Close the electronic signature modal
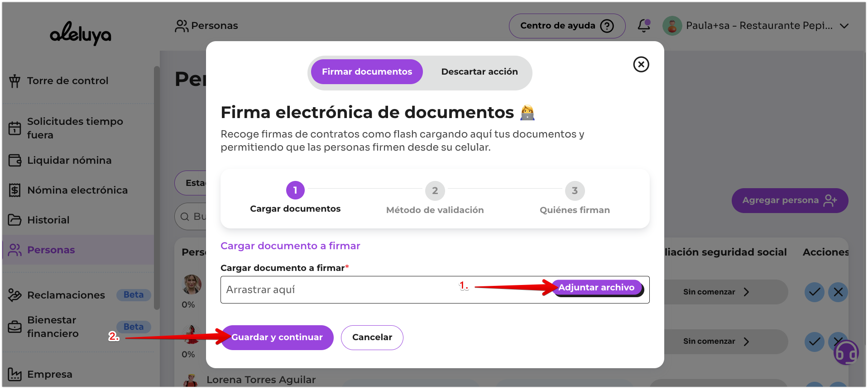 [641, 65]
